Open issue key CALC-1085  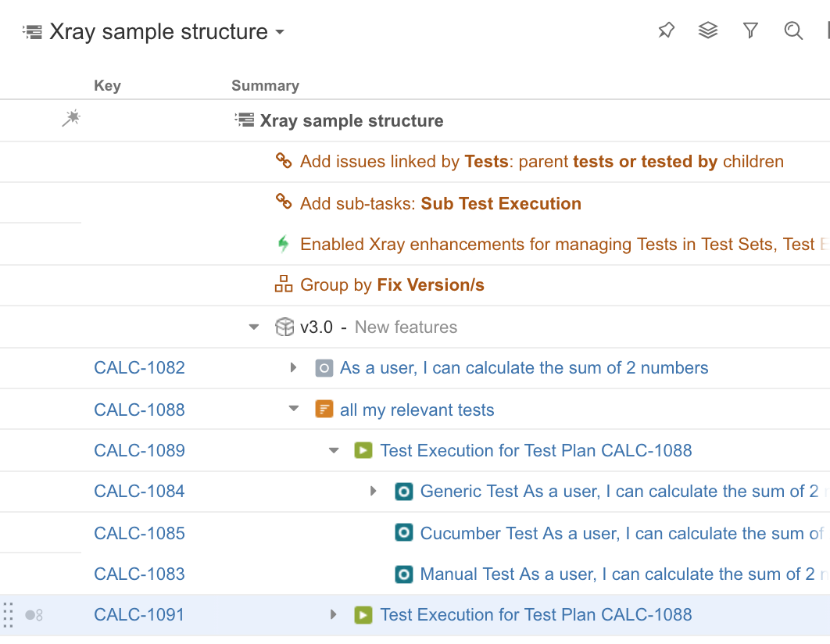[x=139, y=533]
